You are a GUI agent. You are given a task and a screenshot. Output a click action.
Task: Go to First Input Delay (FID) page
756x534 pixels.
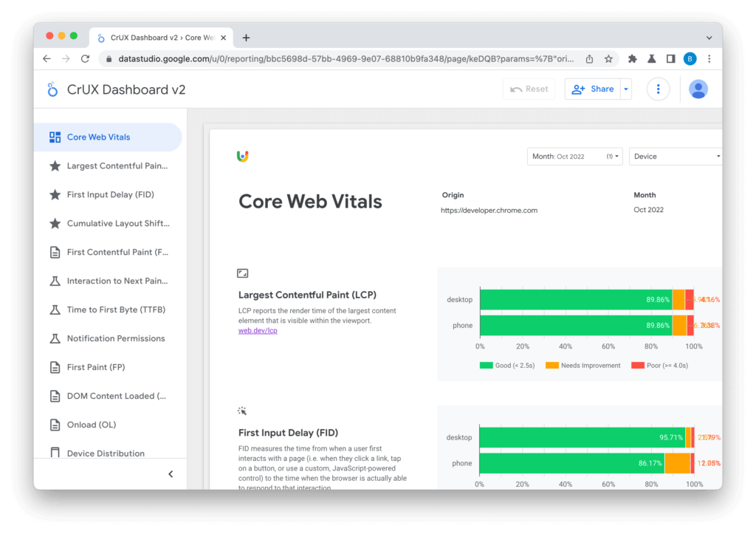110,195
